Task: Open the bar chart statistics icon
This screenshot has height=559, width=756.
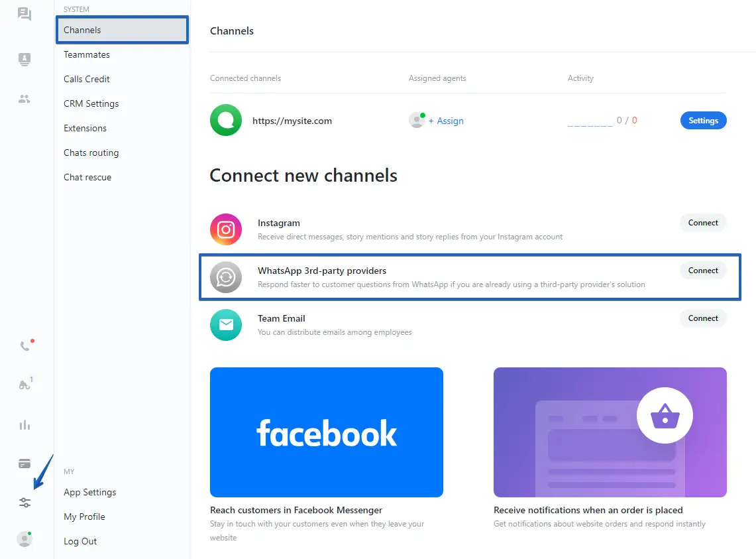Action: click(25, 425)
